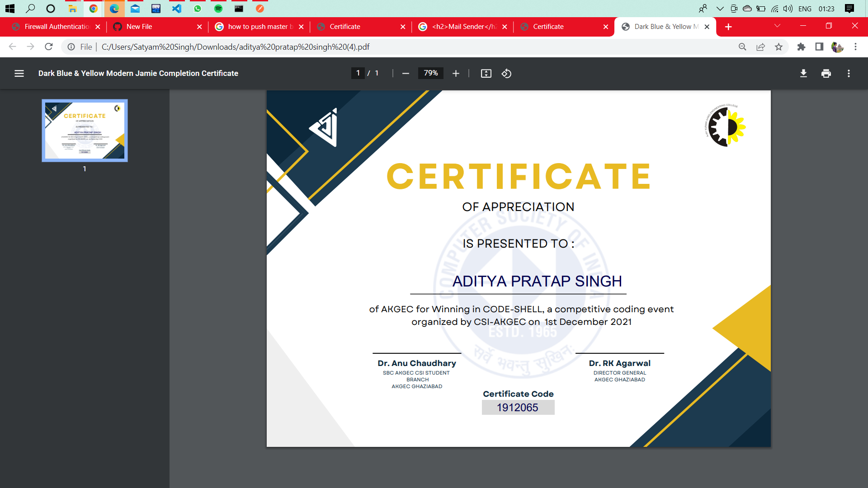This screenshot has width=868, height=488.
Task: Open browser extensions puzzle icon
Action: (x=801, y=47)
